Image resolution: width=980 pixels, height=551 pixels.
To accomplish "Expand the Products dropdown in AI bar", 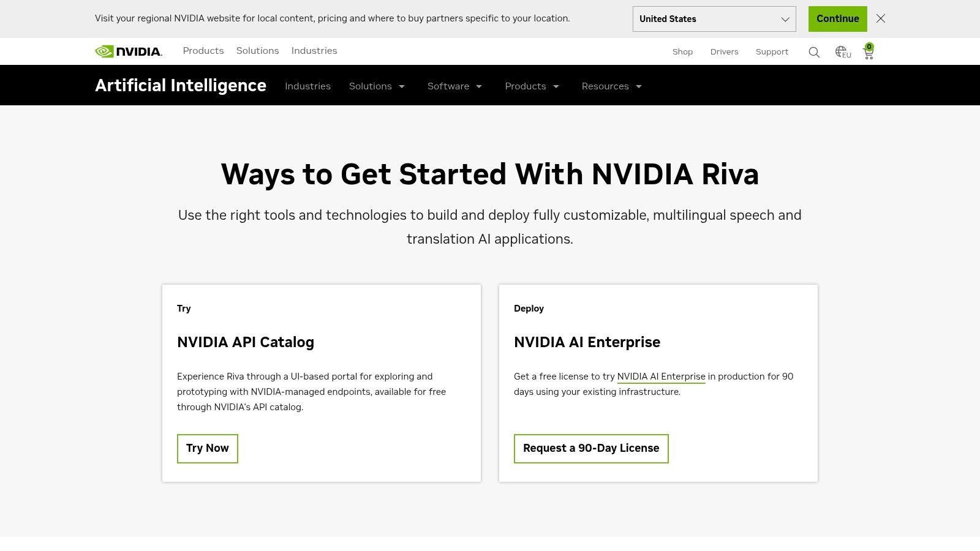I will pos(532,86).
